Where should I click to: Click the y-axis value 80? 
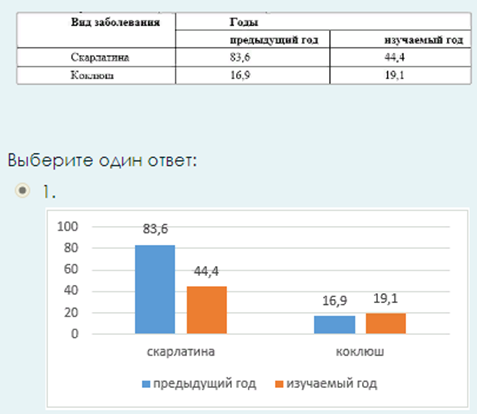pyautogui.click(x=71, y=248)
